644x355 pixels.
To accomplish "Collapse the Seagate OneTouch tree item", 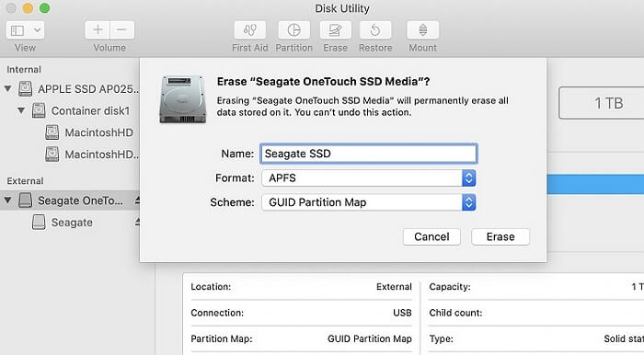I will tap(7, 200).
